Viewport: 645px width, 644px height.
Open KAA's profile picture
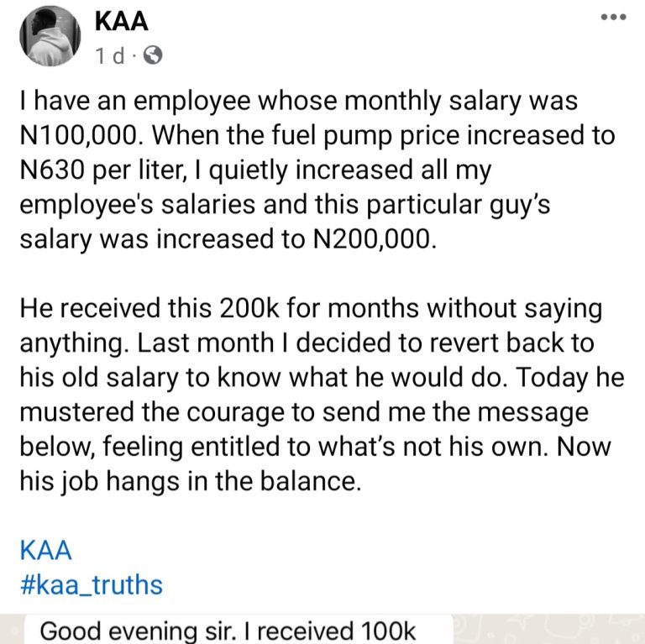(53, 36)
